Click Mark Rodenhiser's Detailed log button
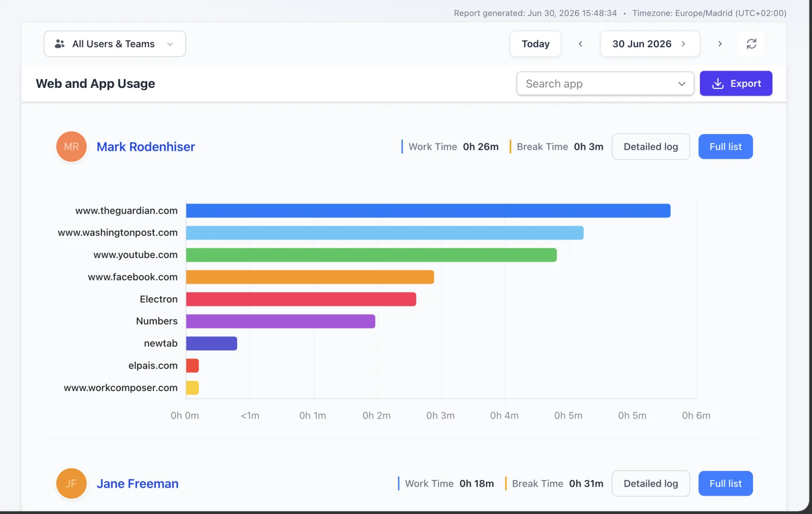This screenshot has height=514, width=812. (x=651, y=147)
